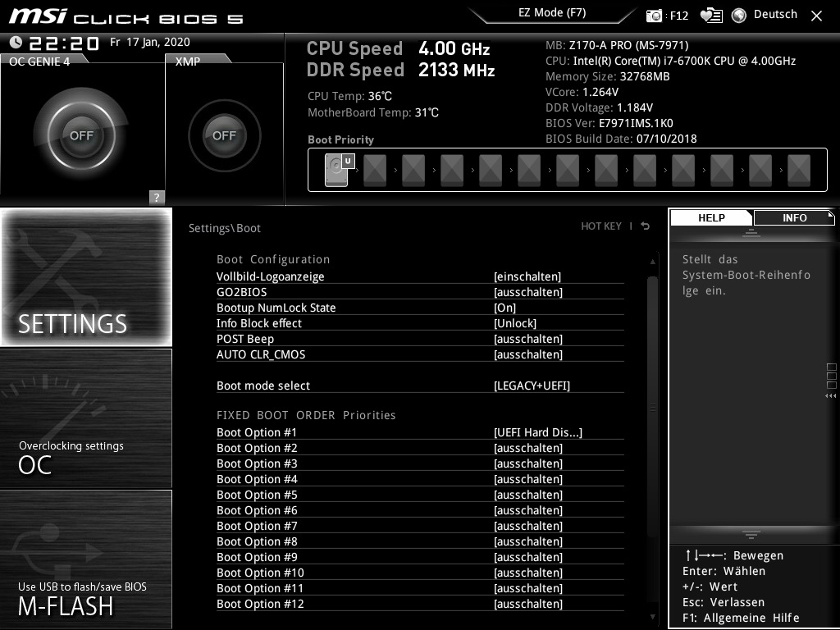The height and width of the screenshot is (630, 840).
Task: Toggle the OC GENIE 4 knob
Action: (81, 135)
